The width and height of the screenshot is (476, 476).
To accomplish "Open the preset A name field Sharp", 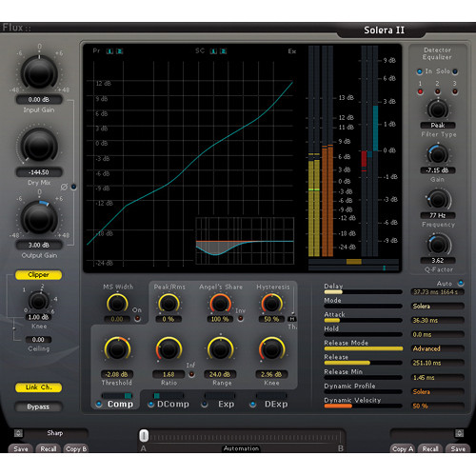I will [x=56, y=433].
